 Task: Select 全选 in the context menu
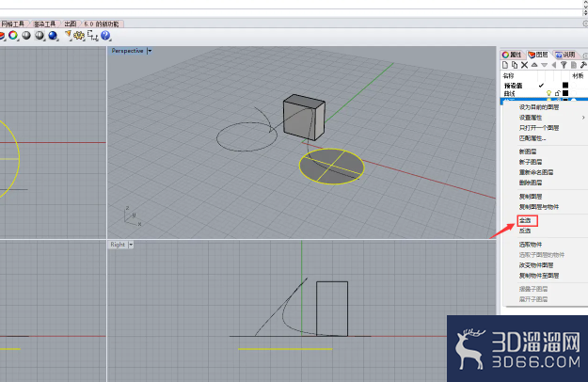(x=525, y=220)
